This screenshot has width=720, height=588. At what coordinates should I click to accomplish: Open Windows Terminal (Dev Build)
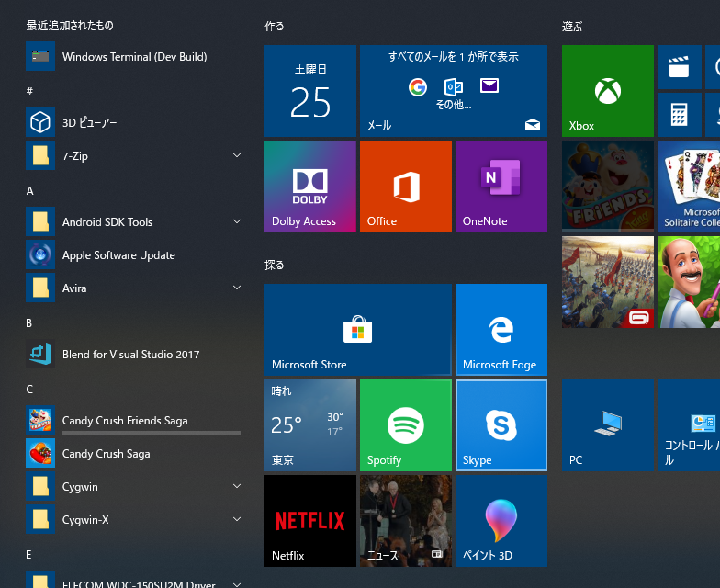click(134, 56)
